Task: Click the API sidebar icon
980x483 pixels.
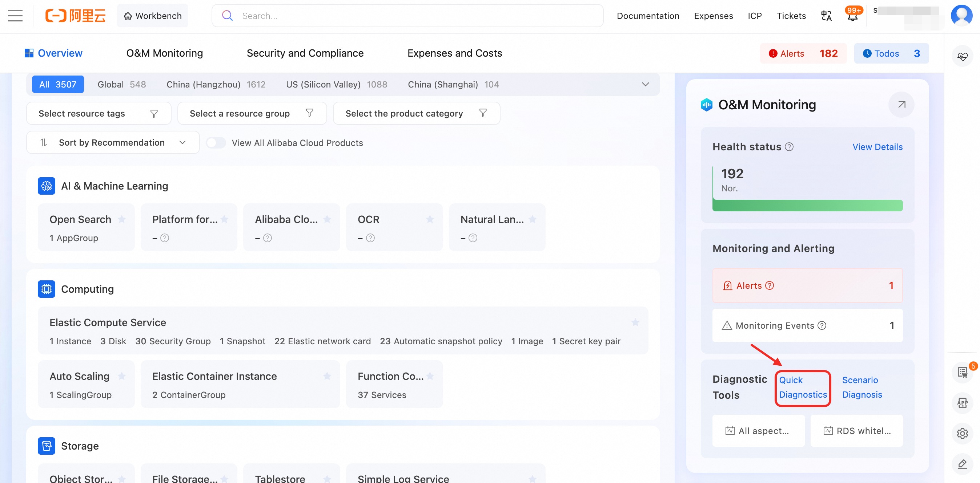Action: [x=962, y=403]
